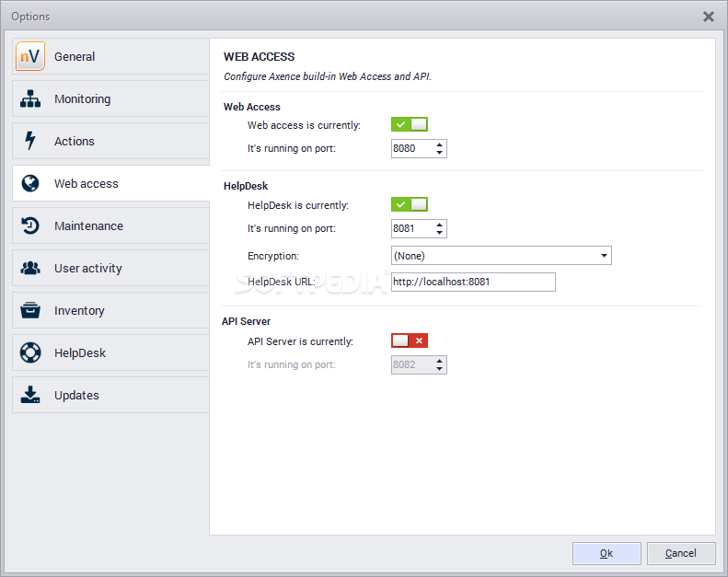Image resolution: width=728 pixels, height=577 pixels.
Task: Switch to the Updates tab
Action: (x=111, y=395)
